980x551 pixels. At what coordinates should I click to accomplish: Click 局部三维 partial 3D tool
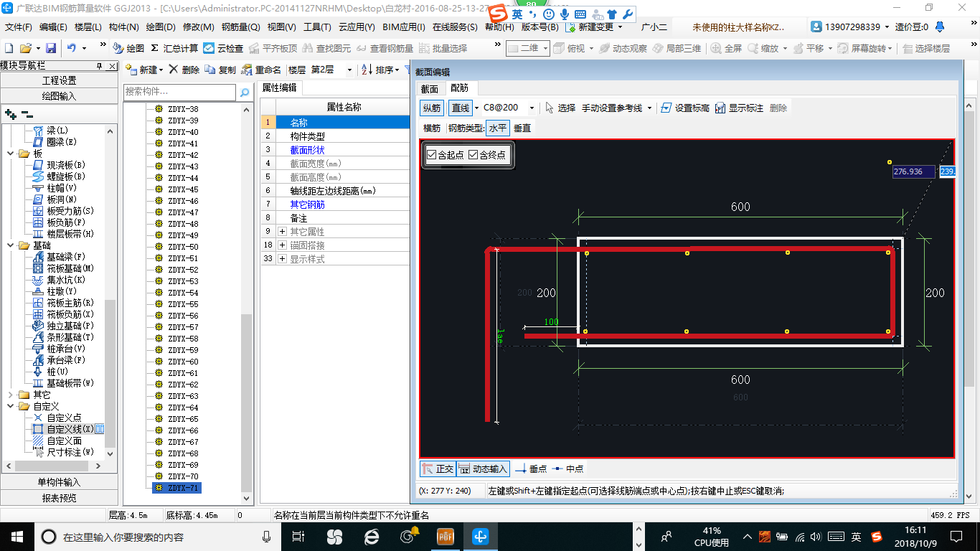[677, 48]
